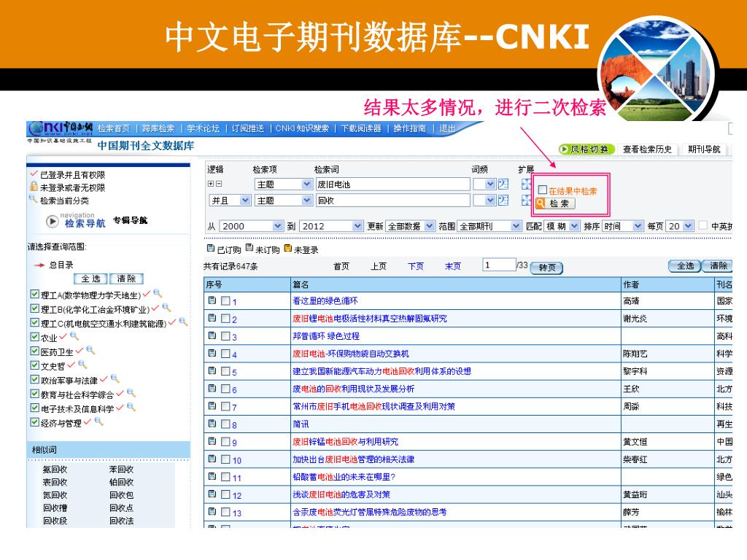The height and width of the screenshot is (560, 747).
Task: Open CNKI知识搜索 in top navigation
Action: [302, 128]
